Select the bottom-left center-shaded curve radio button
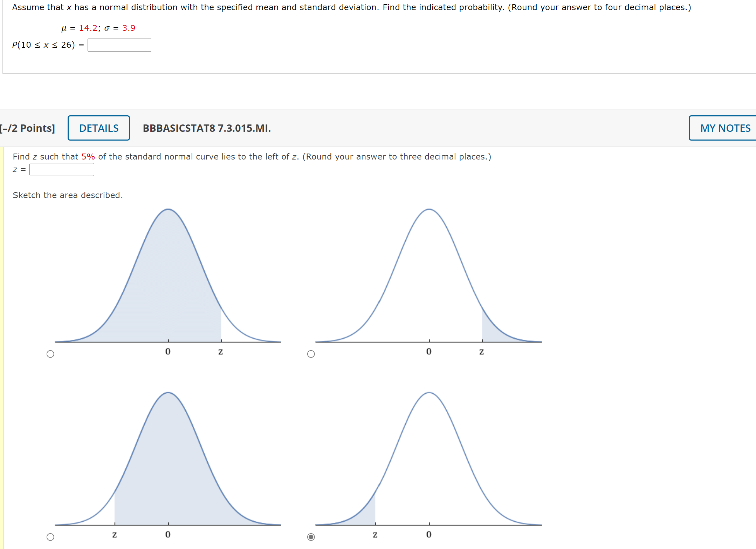Image resolution: width=756 pixels, height=549 pixels. point(50,536)
